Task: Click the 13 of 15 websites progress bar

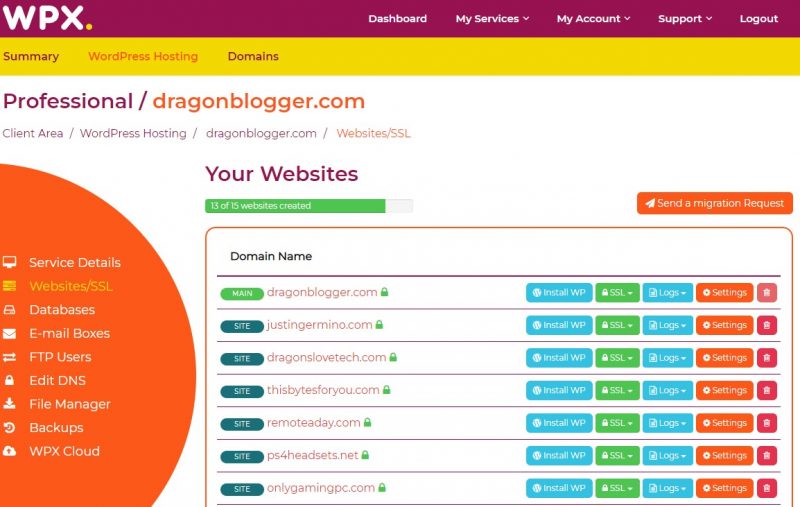Action: (309, 206)
